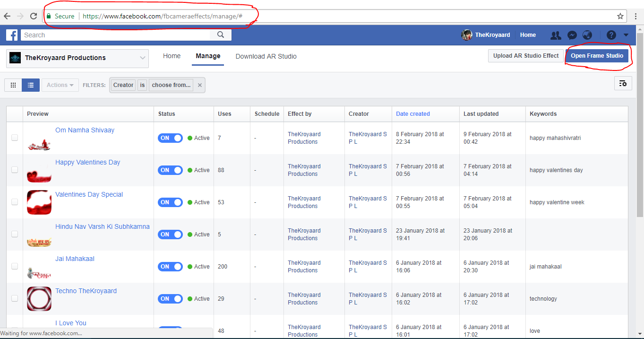Image resolution: width=644 pixels, height=339 pixels.
Task: Select the Techno TheKroyaard row checkbox
Action: (x=15, y=298)
